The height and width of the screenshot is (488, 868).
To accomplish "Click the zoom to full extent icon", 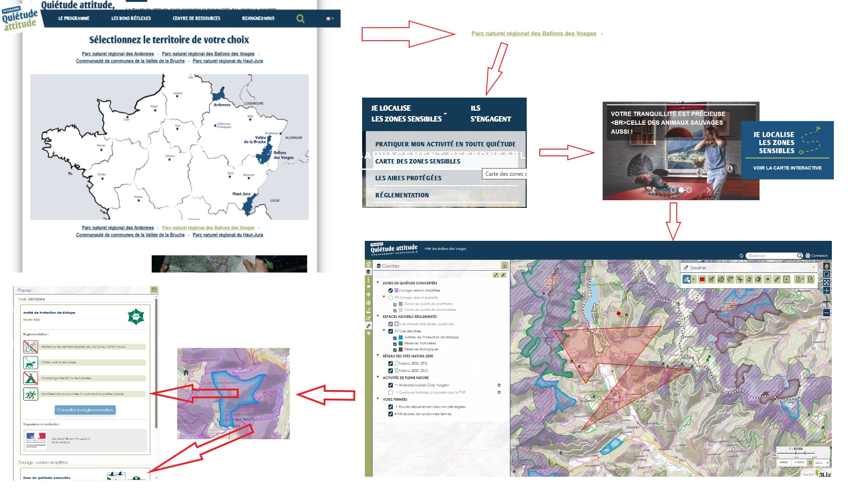I will point(826,282).
